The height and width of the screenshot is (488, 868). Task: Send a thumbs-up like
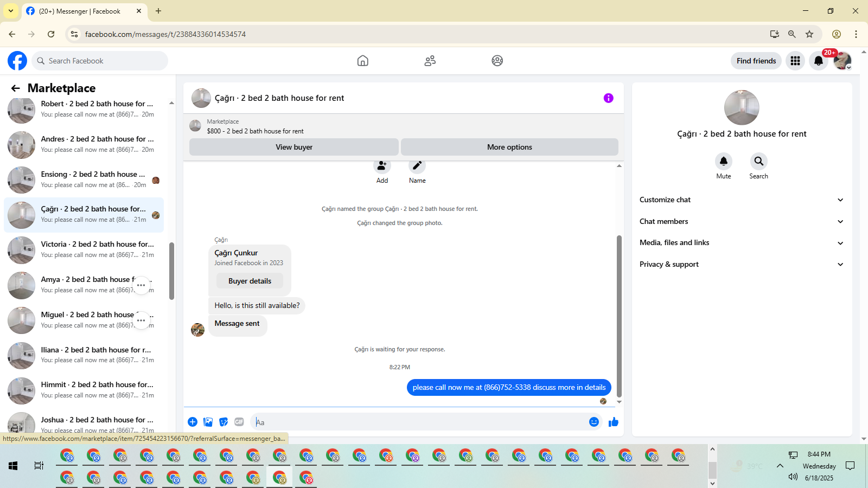614,422
